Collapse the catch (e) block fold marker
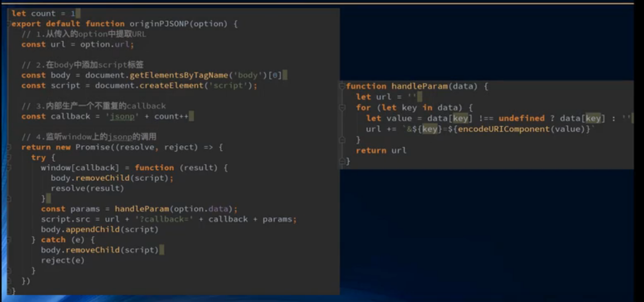This screenshot has height=302, width=644. pos(9,240)
